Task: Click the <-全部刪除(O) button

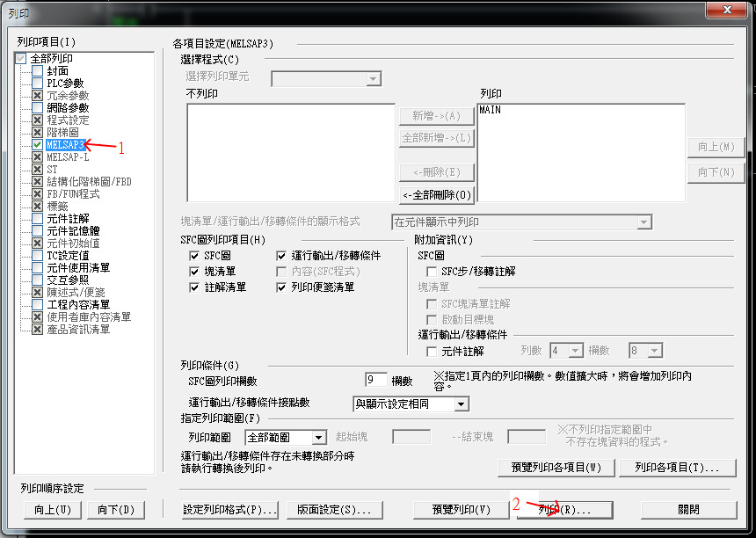Action: [x=436, y=194]
